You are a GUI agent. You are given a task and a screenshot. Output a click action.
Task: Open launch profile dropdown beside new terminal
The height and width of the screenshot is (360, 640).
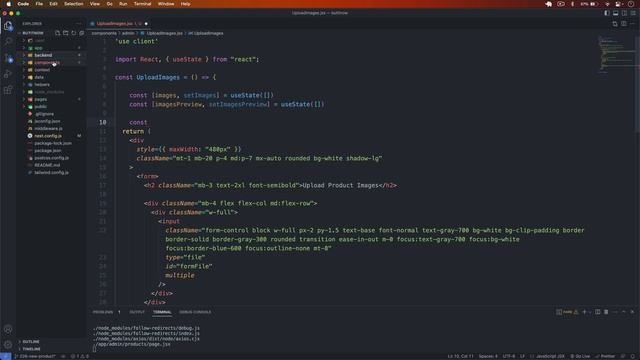[x=589, y=312]
